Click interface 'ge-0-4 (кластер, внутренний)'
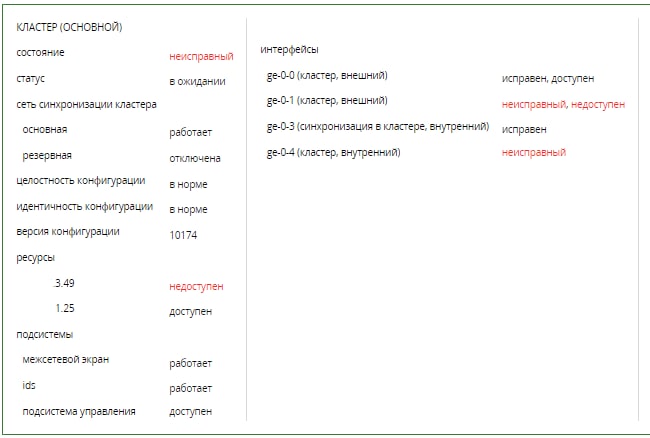 [x=333, y=152]
